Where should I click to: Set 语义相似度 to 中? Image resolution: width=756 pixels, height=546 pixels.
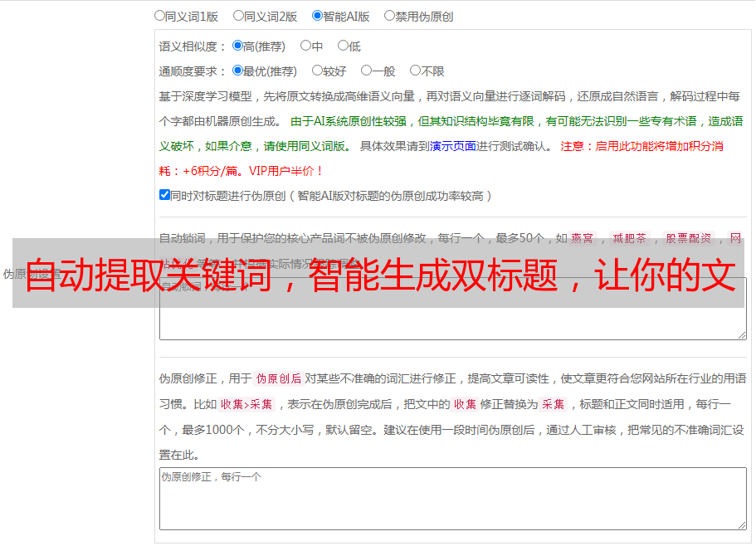click(x=305, y=46)
